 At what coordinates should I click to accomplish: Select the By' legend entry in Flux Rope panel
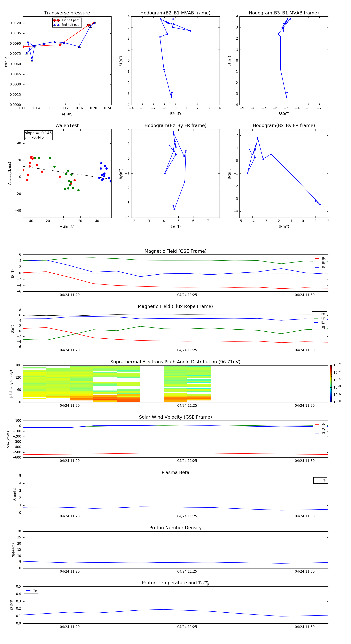point(320,318)
